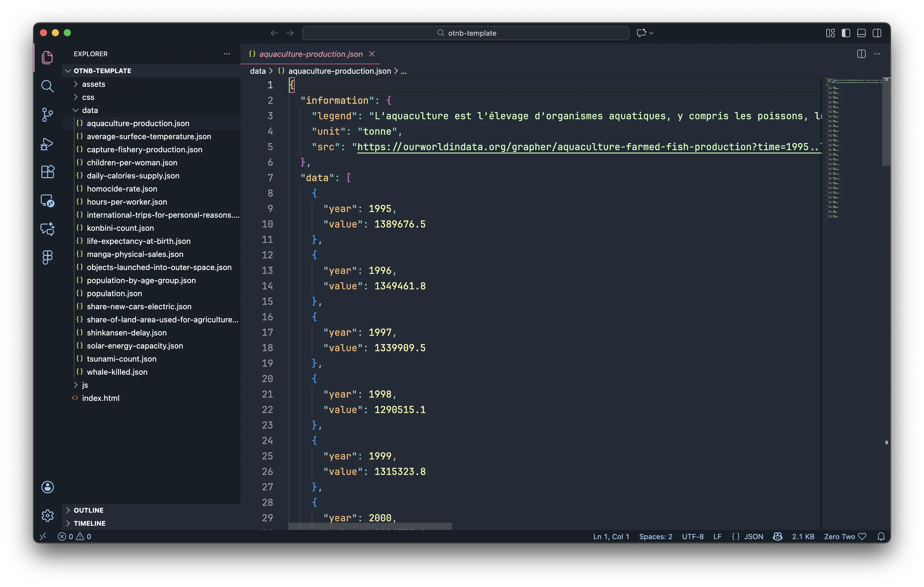Toggle the bottom panel visibility

861,33
